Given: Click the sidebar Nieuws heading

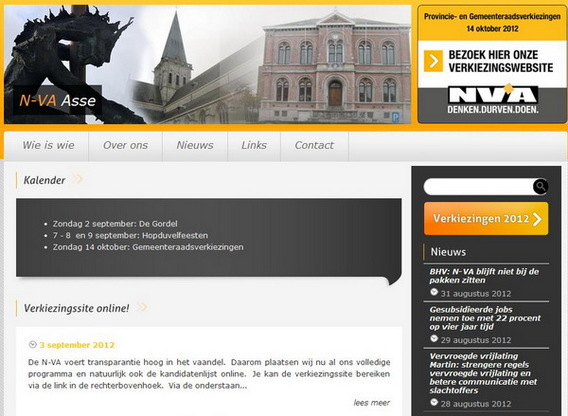Looking at the screenshot, I should click(x=448, y=252).
